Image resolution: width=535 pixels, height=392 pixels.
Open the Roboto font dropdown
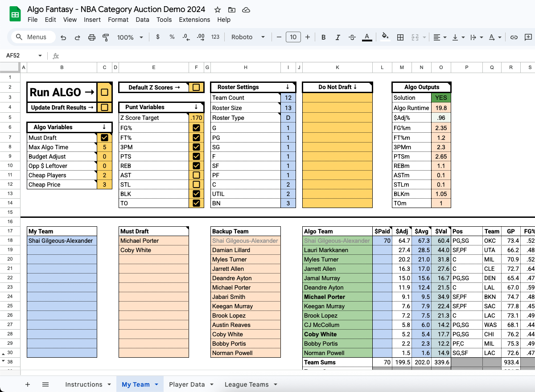(x=248, y=37)
